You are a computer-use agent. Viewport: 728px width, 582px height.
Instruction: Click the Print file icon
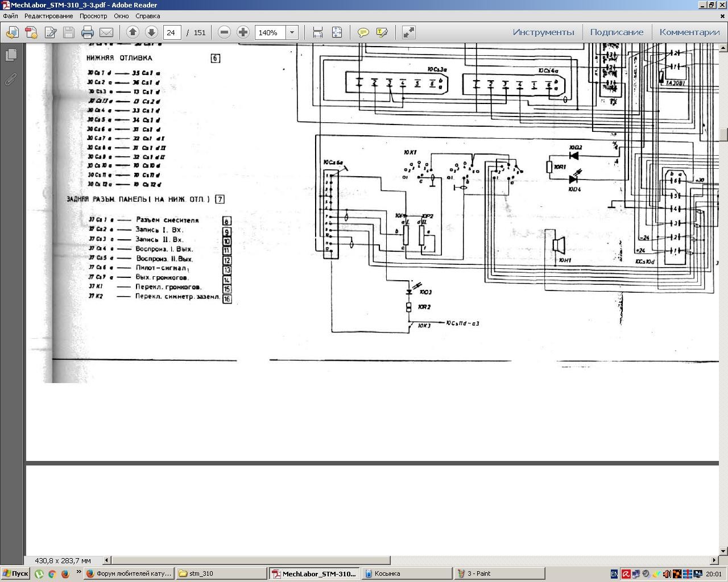tap(87, 32)
